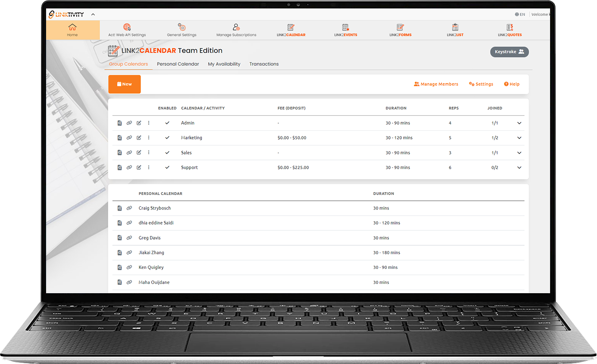Click the Keystroke account button
This screenshot has height=364, width=597.
[x=509, y=52]
